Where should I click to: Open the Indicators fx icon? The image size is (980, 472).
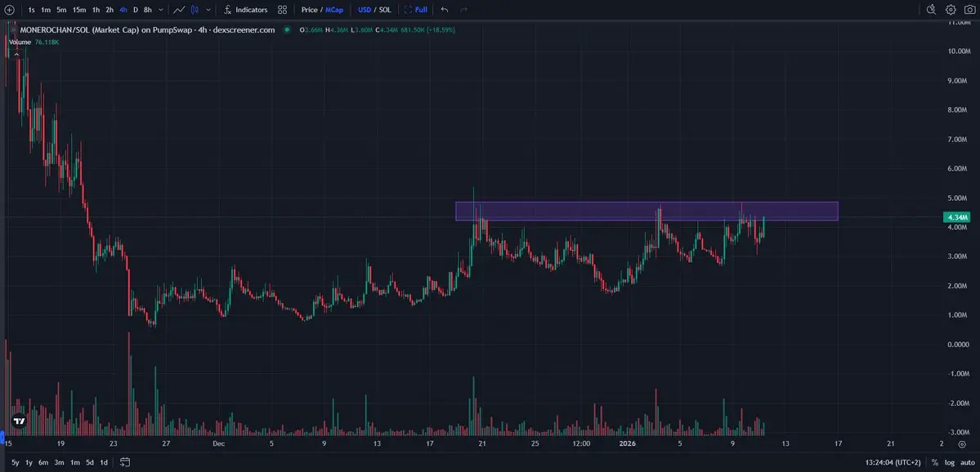(x=228, y=10)
